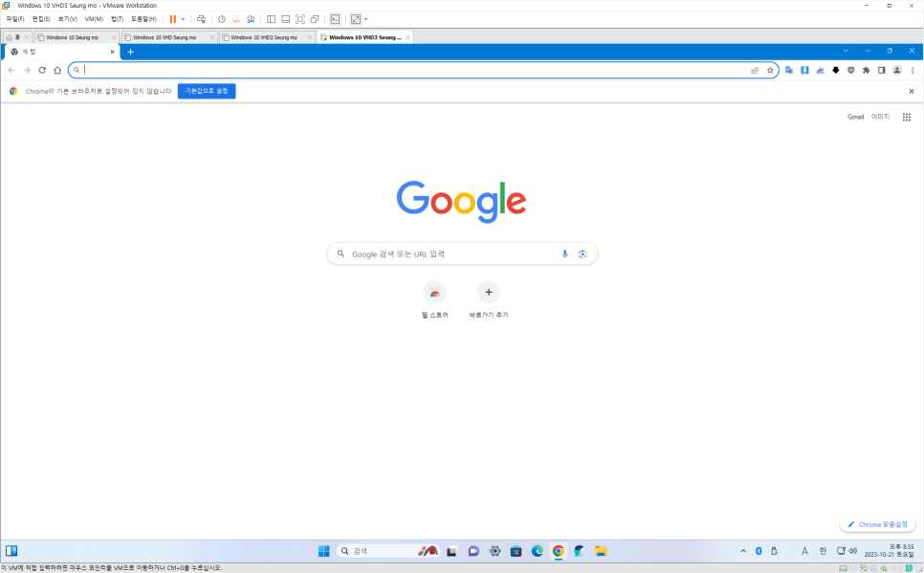Enter VMware full screen mode
Image resolution: width=924 pixels, height=573 pixels.
(x=300, y=19)
